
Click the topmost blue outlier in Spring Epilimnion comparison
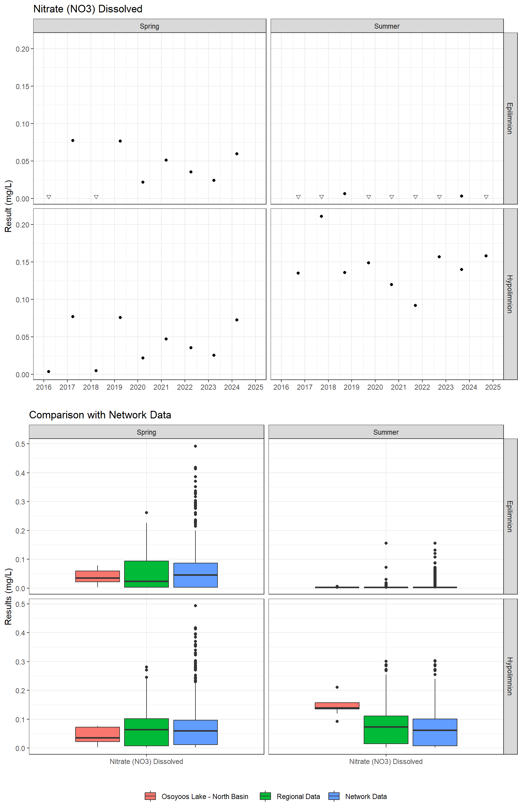tap(195, 446)
